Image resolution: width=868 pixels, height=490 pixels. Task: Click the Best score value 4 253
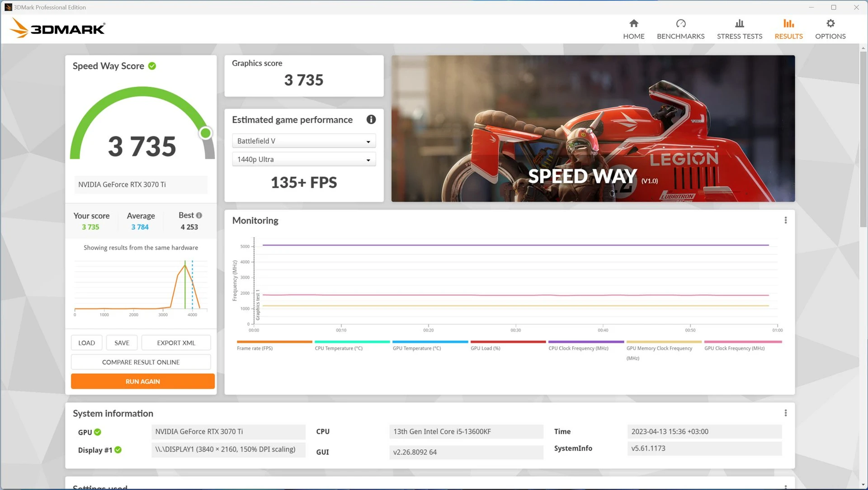[189, 227]
